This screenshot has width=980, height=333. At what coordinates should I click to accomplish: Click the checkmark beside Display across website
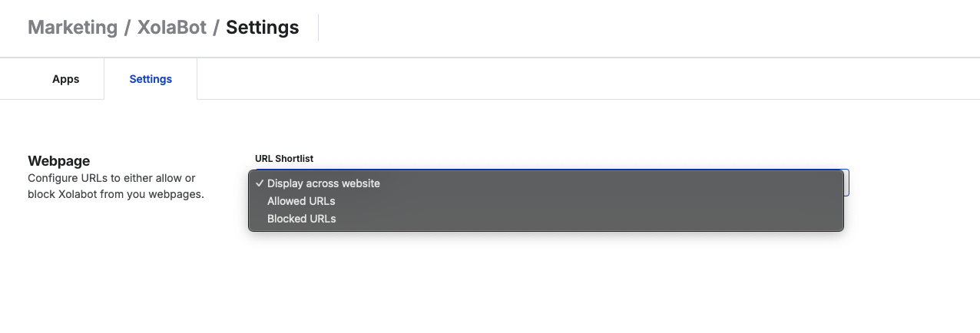pos(260,183)
